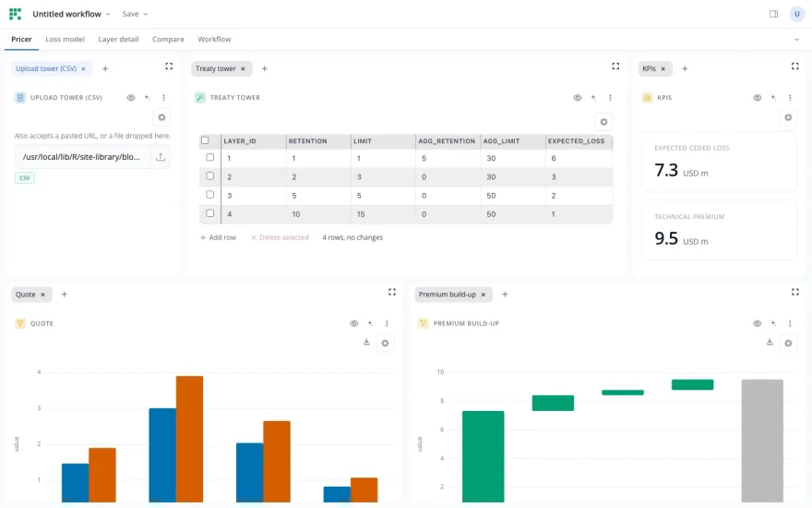The height and width of the screenshot is (508, 812).
Task: Toggle visibility of Treaty tower block
Action: pos(578,98)
